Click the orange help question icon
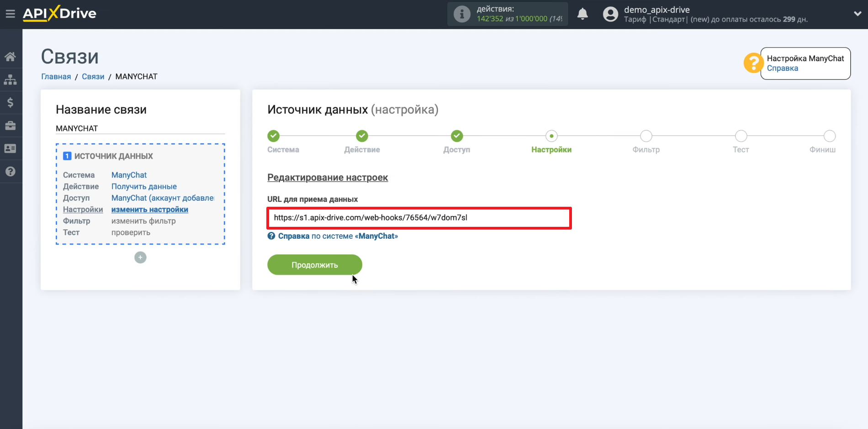 (x=753, y=63)
